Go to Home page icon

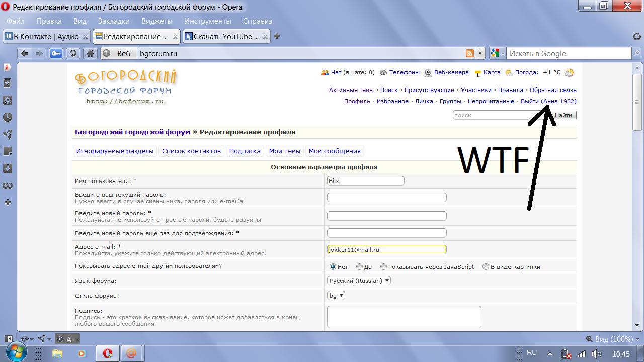coord(90,53)
